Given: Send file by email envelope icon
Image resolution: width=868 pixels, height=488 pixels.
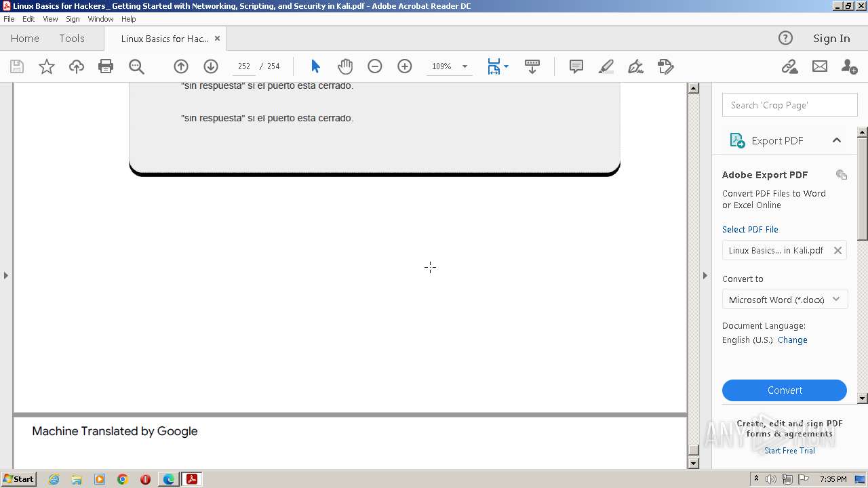Looking at the screenshot, I should [x=820, y=66].
